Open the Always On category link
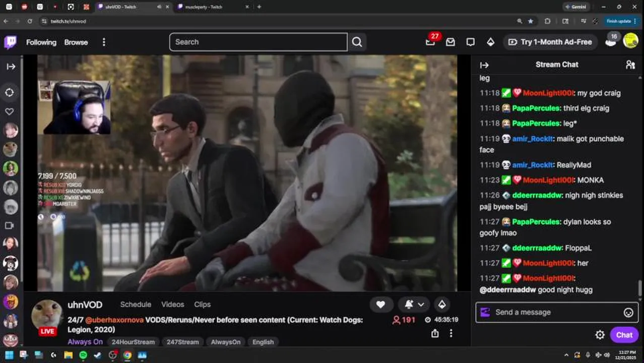This screenshot has height=363, width=644. (x=85, y=342)
